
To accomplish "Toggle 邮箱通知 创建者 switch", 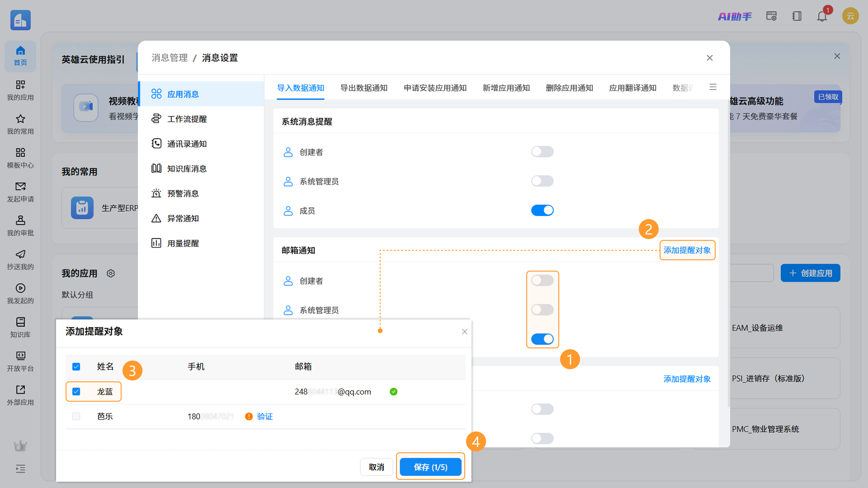I will 542,280.
